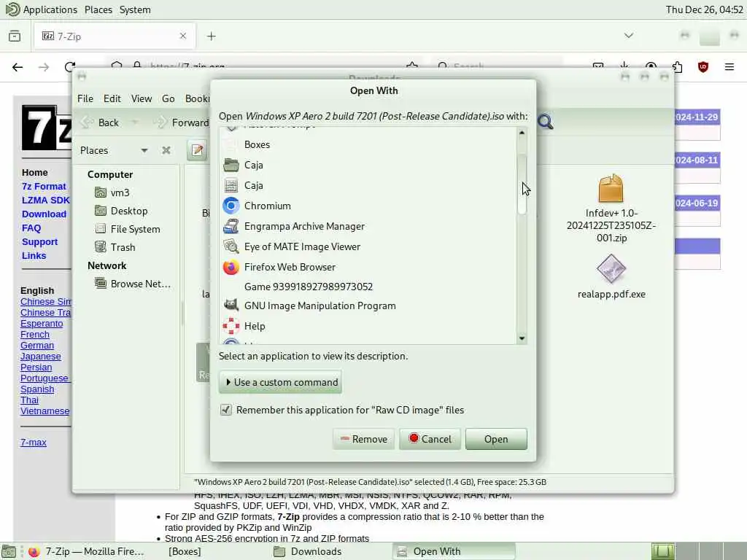Switch to Firefox in the taskbar

click(86, 551)
